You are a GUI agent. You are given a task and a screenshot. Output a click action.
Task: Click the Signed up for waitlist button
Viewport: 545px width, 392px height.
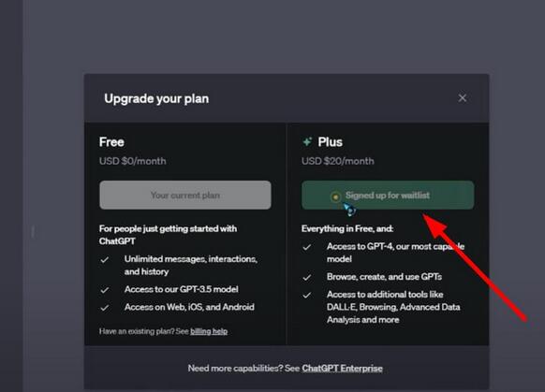click(388, 196)
